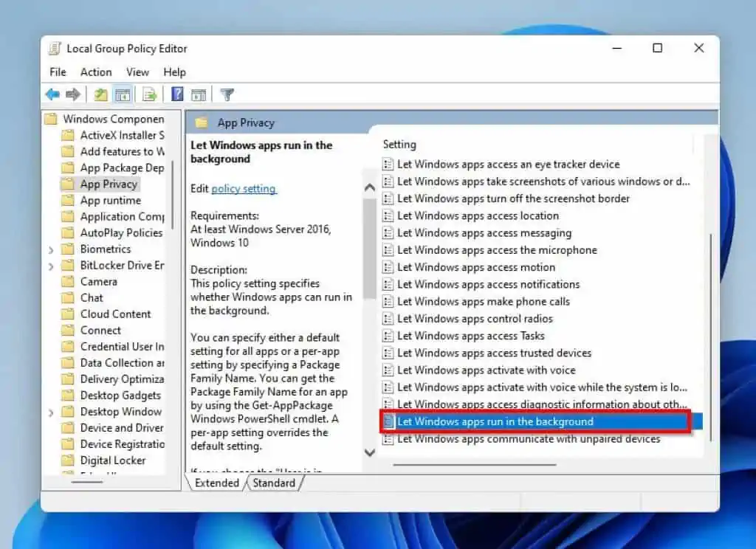The width and height of the screenshot is (756, 549).
Task: Select the Extended tab
Action: point(216,483)
